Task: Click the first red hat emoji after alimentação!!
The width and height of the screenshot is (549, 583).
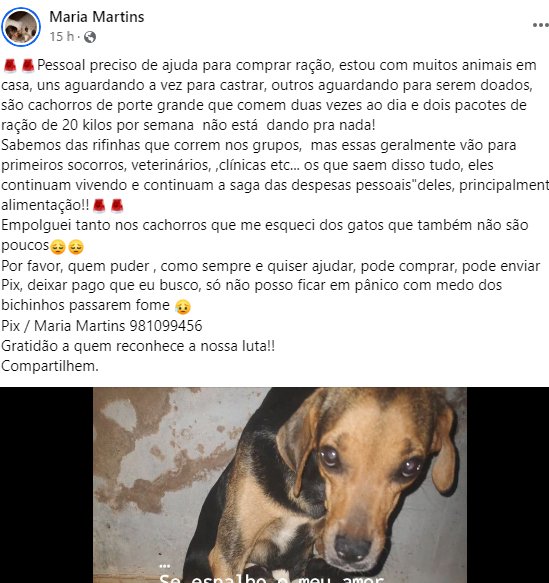Action: pos(99,206)
